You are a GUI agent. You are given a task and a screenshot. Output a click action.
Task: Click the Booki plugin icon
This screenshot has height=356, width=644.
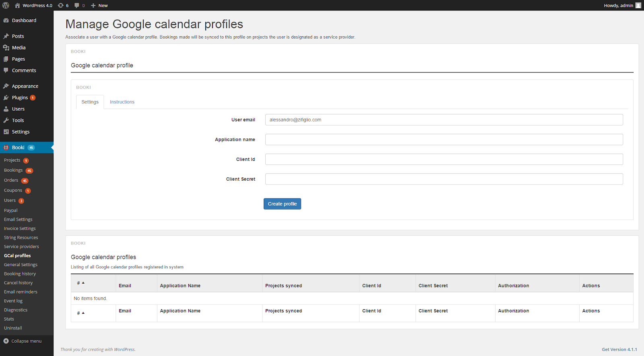pos(6,148)
